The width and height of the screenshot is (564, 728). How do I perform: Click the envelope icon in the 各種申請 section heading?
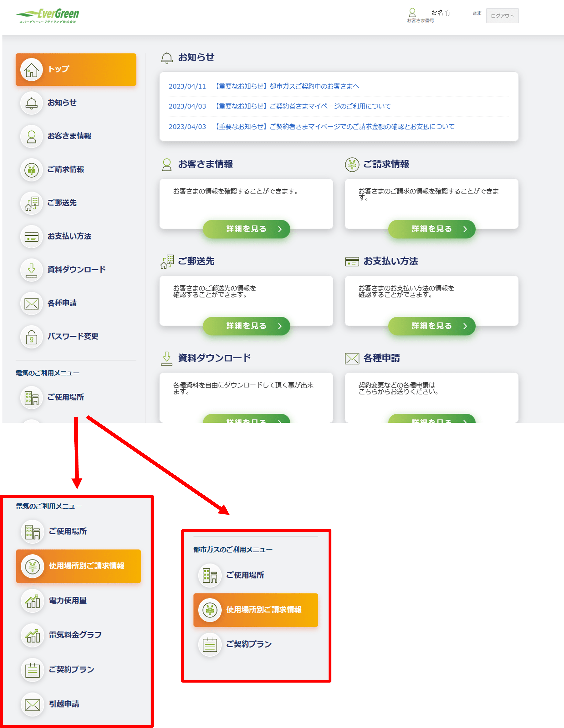tap(352, 359)
